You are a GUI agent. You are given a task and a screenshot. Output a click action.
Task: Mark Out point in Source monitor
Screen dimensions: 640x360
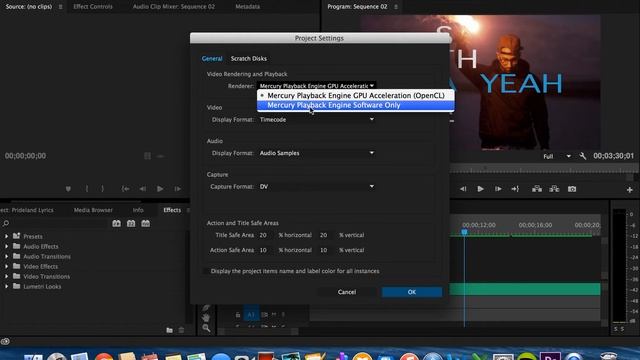[x=102, y=189]
